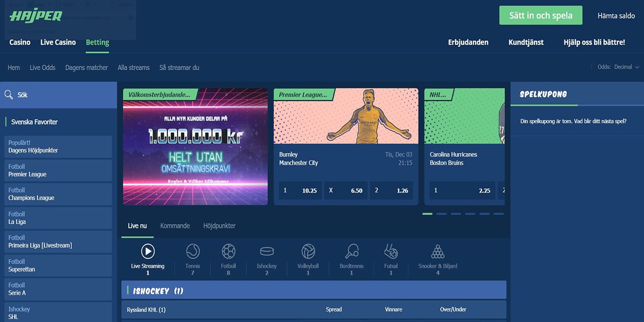Click the search magnifier icon
Viewport: 644px width, 322px height.
click(x=9, y=94)
